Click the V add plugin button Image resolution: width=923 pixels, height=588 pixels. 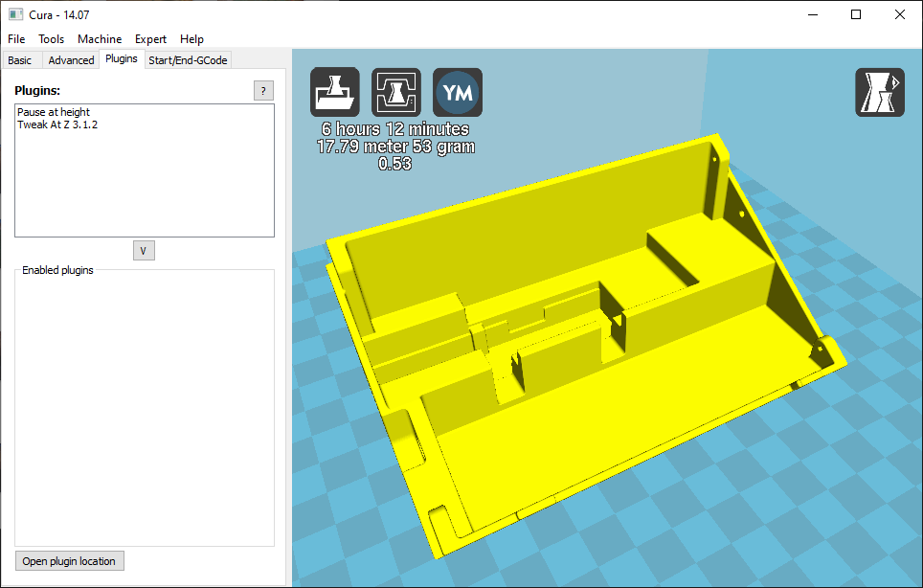point(144,251)
